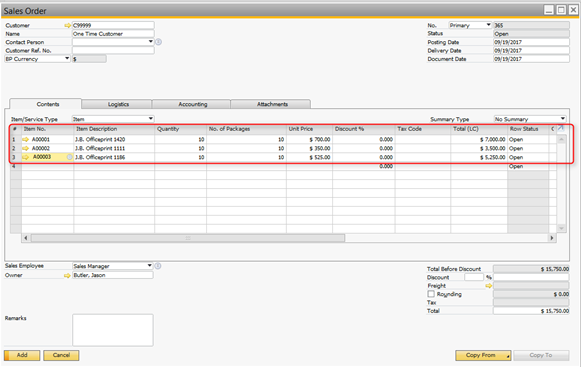581x367 pixels.
Task: Click cell J.B. Officeprint 1186
Action: click(x=114, y=158)
